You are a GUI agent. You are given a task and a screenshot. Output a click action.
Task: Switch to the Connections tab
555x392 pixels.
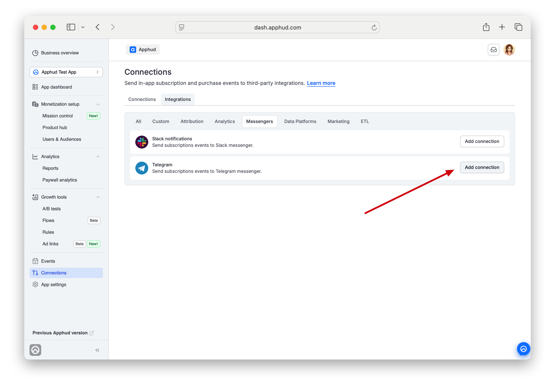[142, 99]
